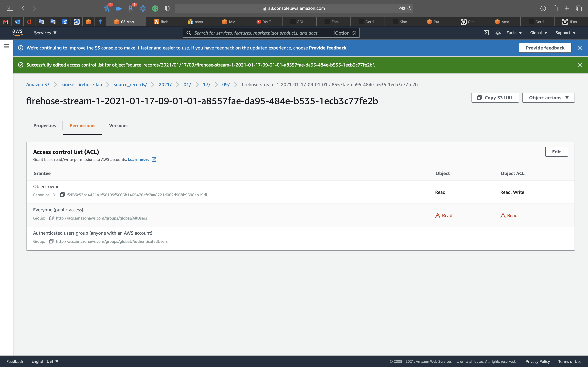Viewport: 588px width, 367px height.
Task: Click the Copy S3 URI button
Action: pyautogui.click(x=495, y=98)
